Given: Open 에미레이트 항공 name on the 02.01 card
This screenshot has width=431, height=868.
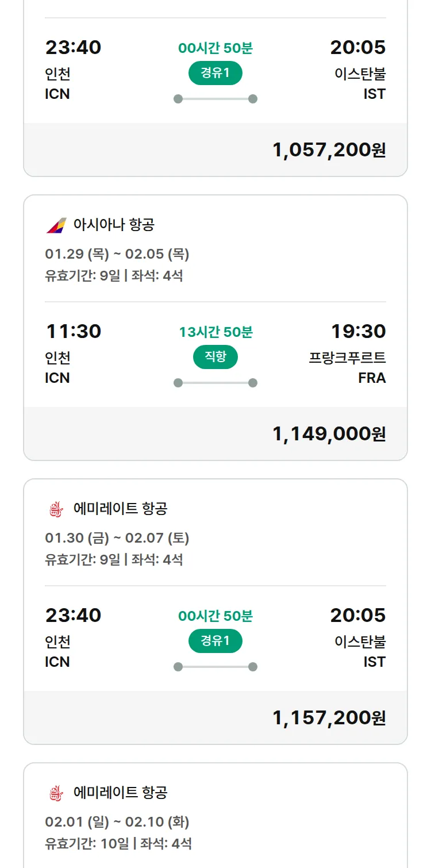Looking at the screenshot, I should pos(121,793).
